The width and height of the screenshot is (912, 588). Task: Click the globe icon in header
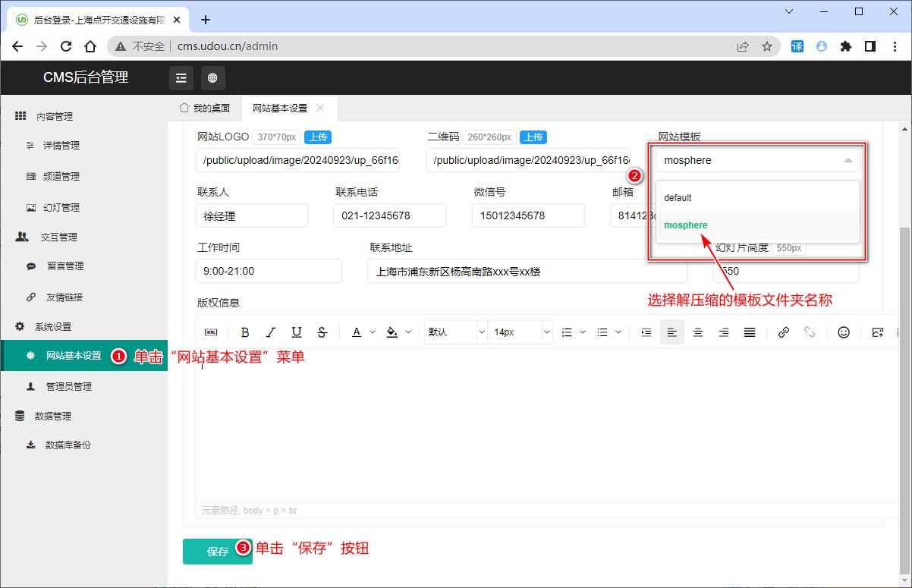point(213,77)
